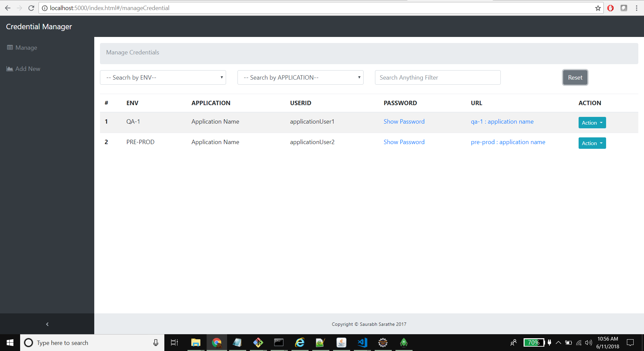The height and width of the screenshot is (351, 644).
Task: Open the ad blocker extension icon
Action: point(610,8)
